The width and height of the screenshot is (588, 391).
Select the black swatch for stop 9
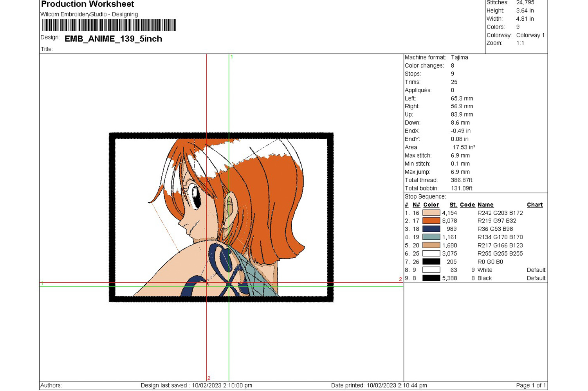click(x=431, y=278)
